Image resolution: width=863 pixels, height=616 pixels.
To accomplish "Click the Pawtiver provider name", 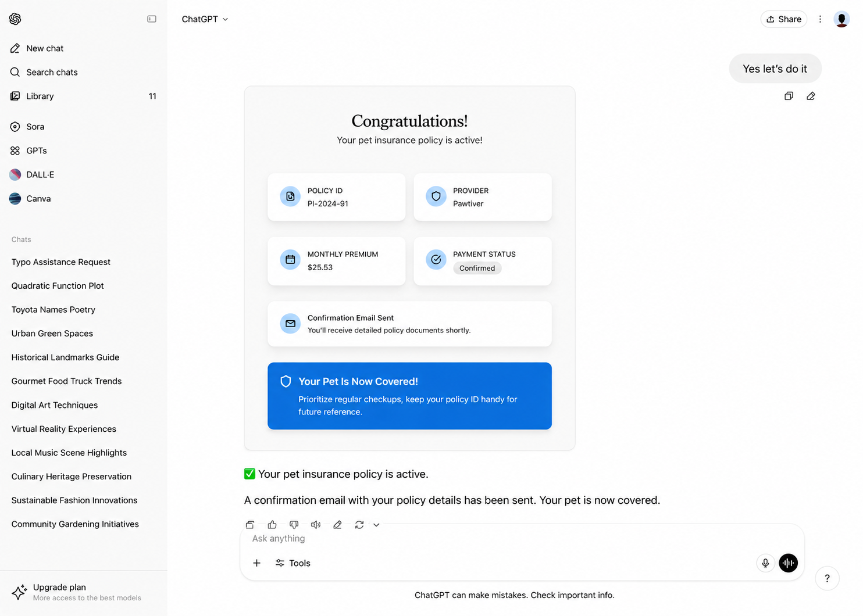I will point(468,204).
